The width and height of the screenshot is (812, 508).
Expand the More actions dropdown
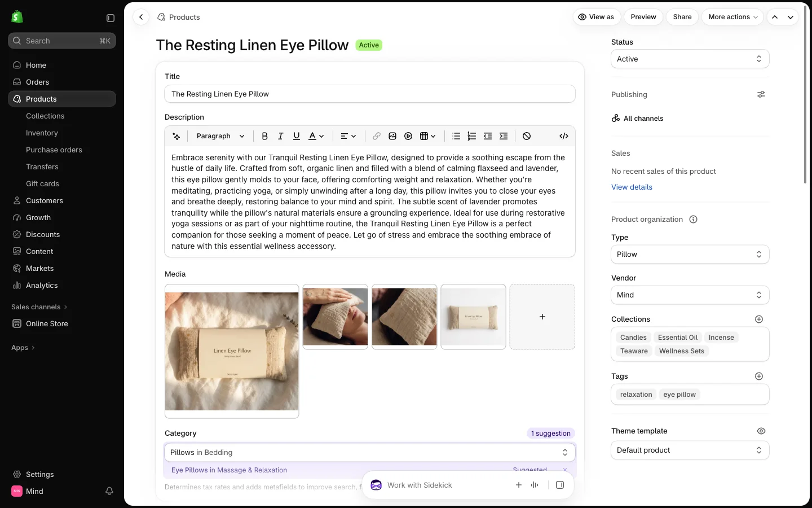732,17
